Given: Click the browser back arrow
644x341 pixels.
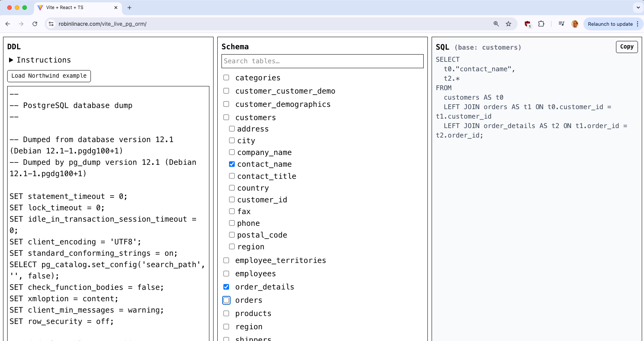Looking at the screenshot, I should 8,24.
